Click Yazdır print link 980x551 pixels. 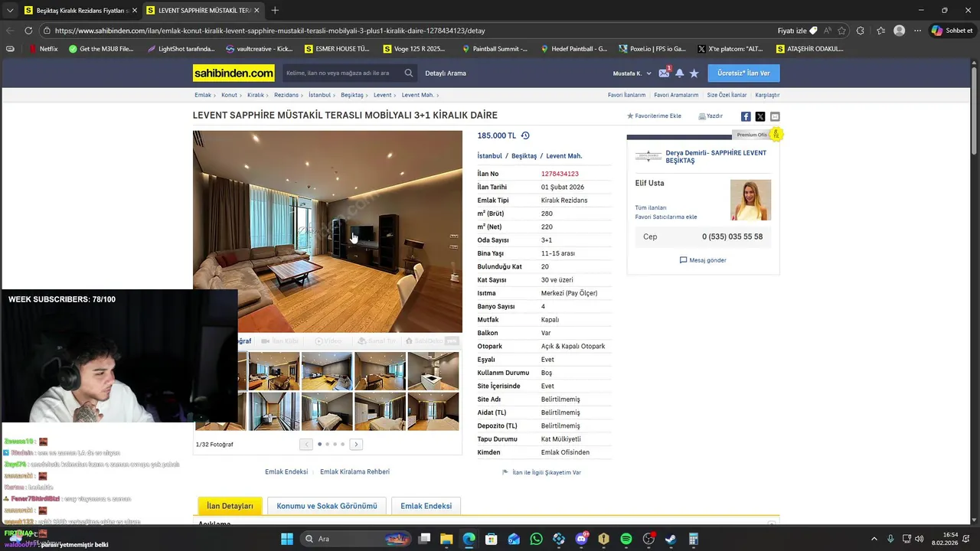coord(710,116)
